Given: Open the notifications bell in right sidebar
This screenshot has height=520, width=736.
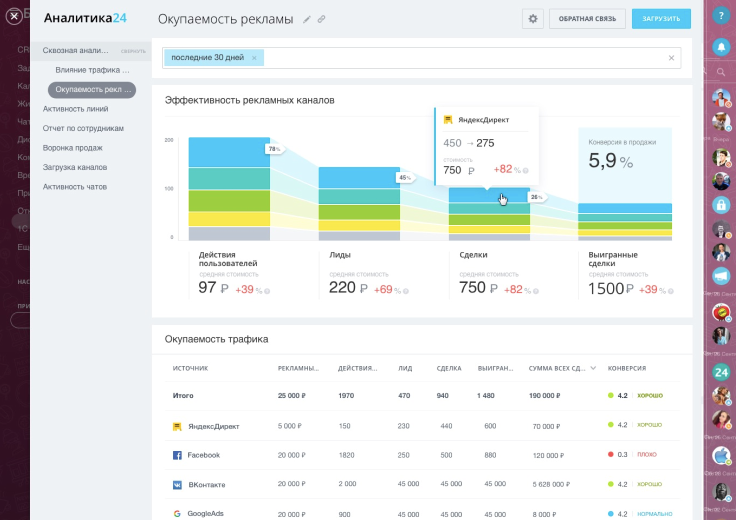Looking at the screenshot, I should pyautogui.click(x=720, y=46).
